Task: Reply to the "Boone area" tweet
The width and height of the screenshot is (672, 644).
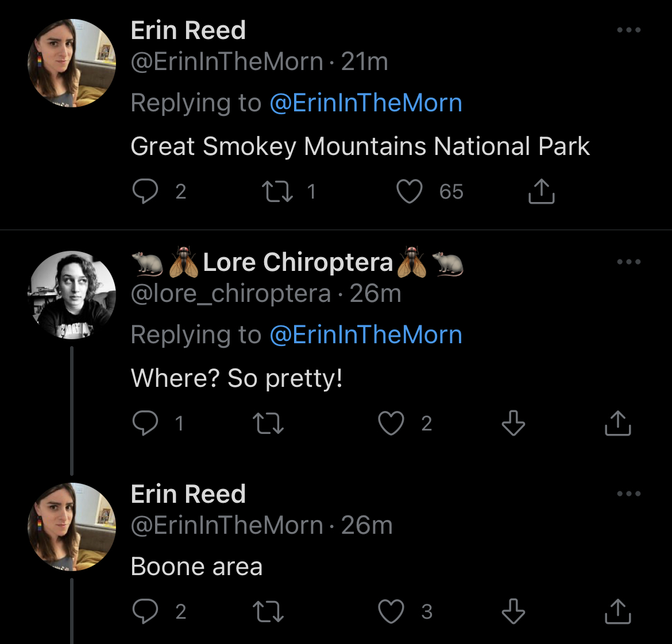Action: [145, 612]
